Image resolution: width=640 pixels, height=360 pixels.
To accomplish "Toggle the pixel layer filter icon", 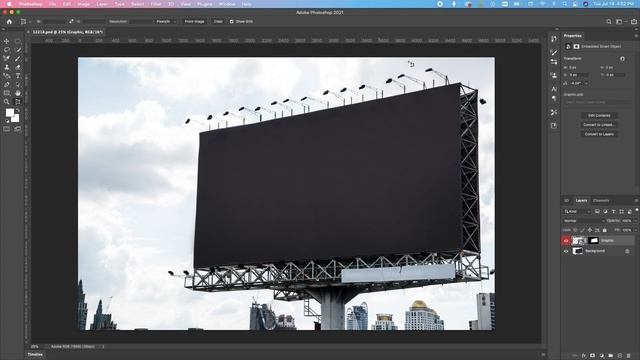I will 597,211.
